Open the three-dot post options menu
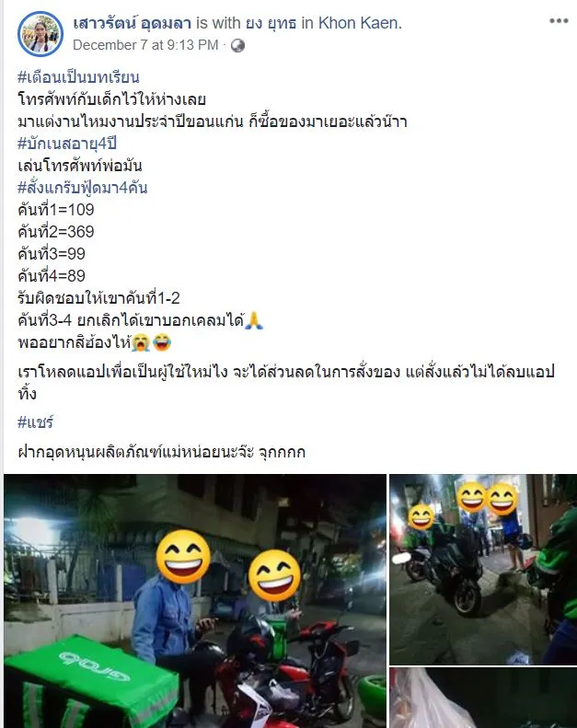Screen dimensions: 577x728 (559, 21)
